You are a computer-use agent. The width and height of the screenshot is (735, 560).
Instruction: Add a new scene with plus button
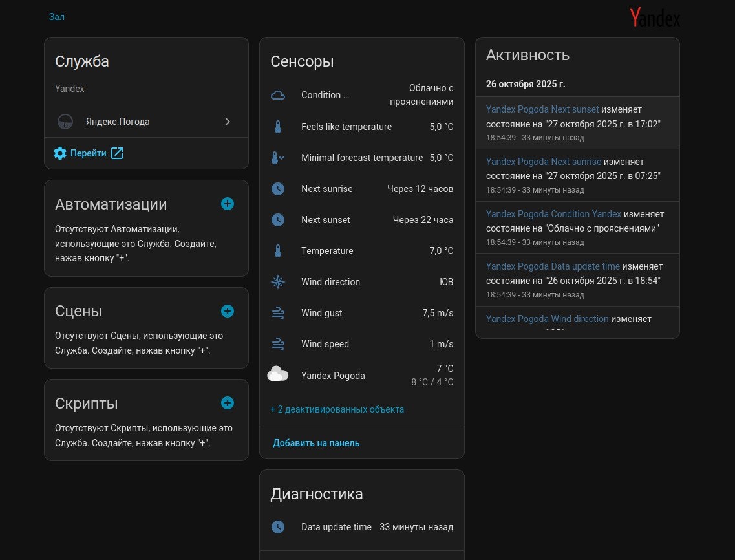pos(228,311)
